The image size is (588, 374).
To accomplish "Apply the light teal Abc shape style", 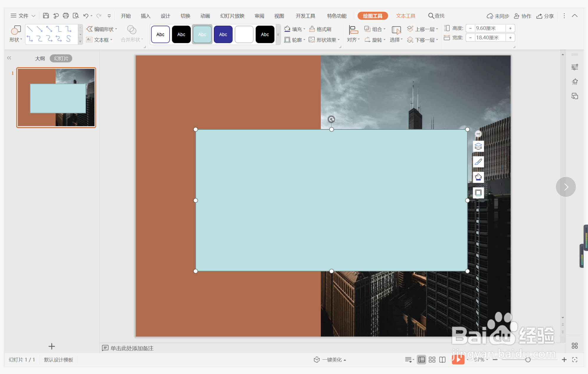I will pos(202,34).
